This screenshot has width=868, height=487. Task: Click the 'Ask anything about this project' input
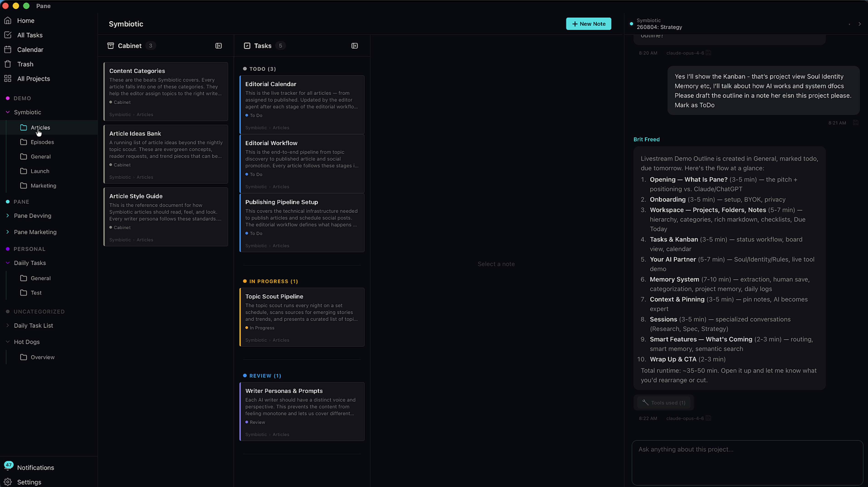click(x=747, y=462)
